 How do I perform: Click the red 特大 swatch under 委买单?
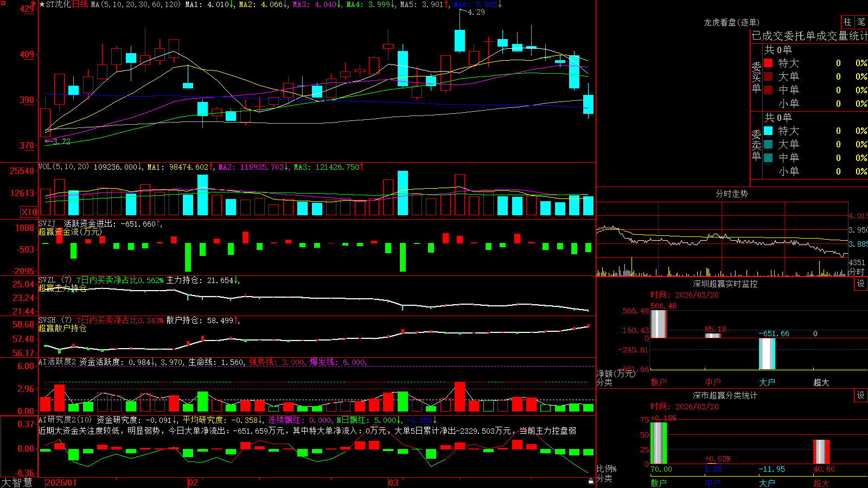coord(768,63)
